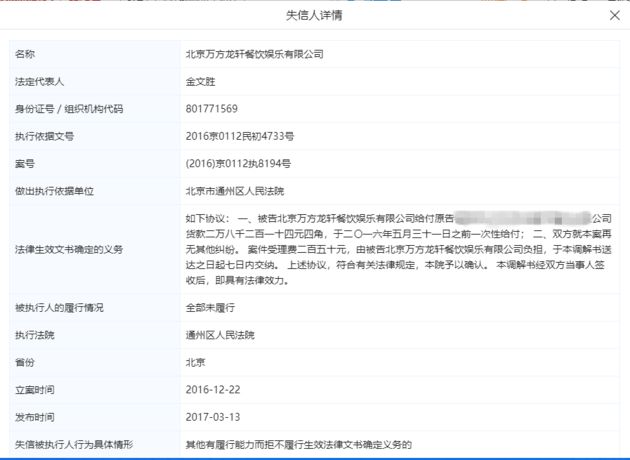Click 其他有履行能力而拒不履行 conduct description
This screenshot has height=460, width=630.
pos(299,444)
